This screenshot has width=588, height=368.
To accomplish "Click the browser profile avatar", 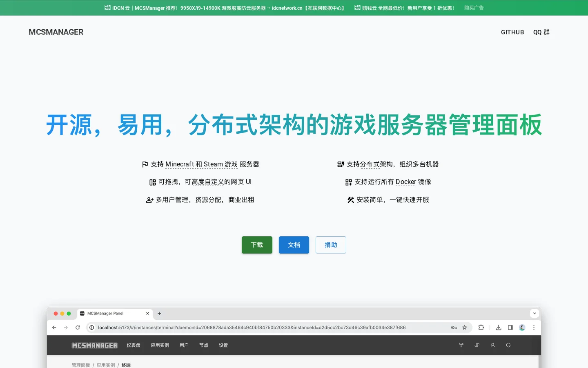I will [x=522, y=328].
